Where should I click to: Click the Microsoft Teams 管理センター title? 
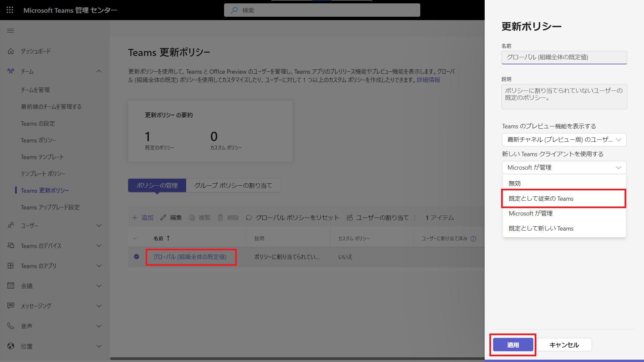pos(70,10)
